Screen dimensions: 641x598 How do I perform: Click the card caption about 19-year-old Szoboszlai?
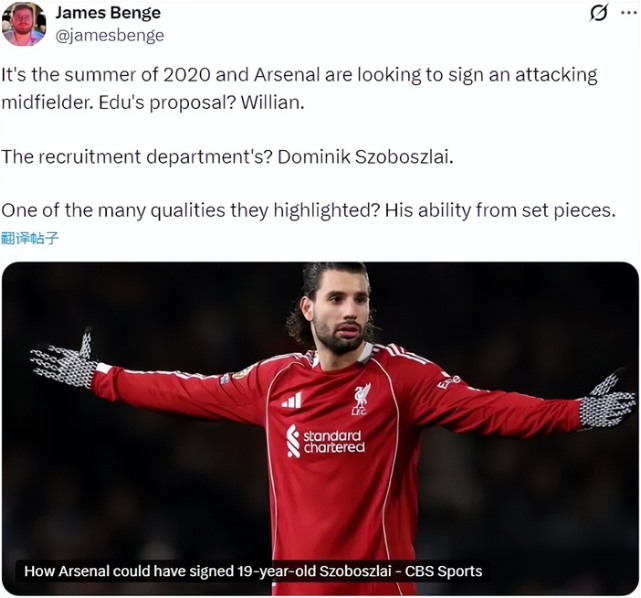(253, 571)
